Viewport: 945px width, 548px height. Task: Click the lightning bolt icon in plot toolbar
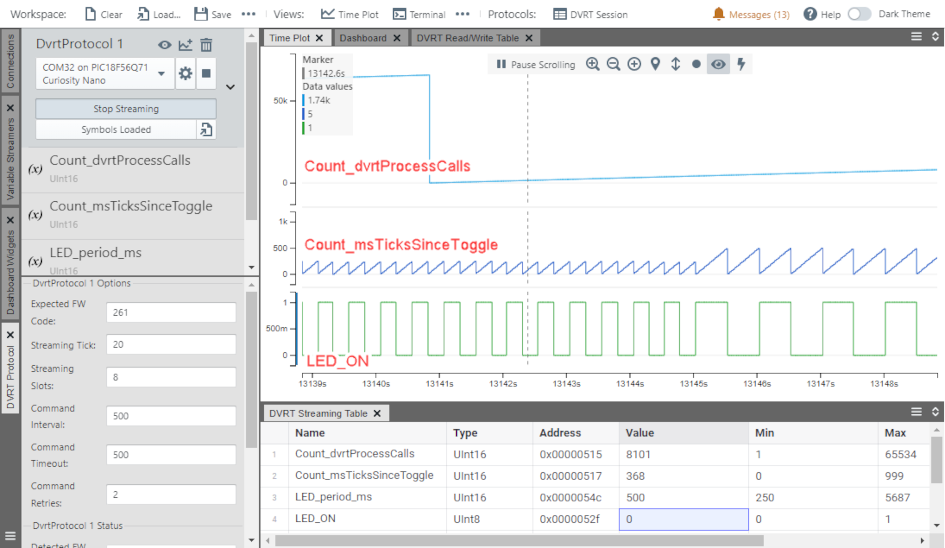[x=741, y=64]
